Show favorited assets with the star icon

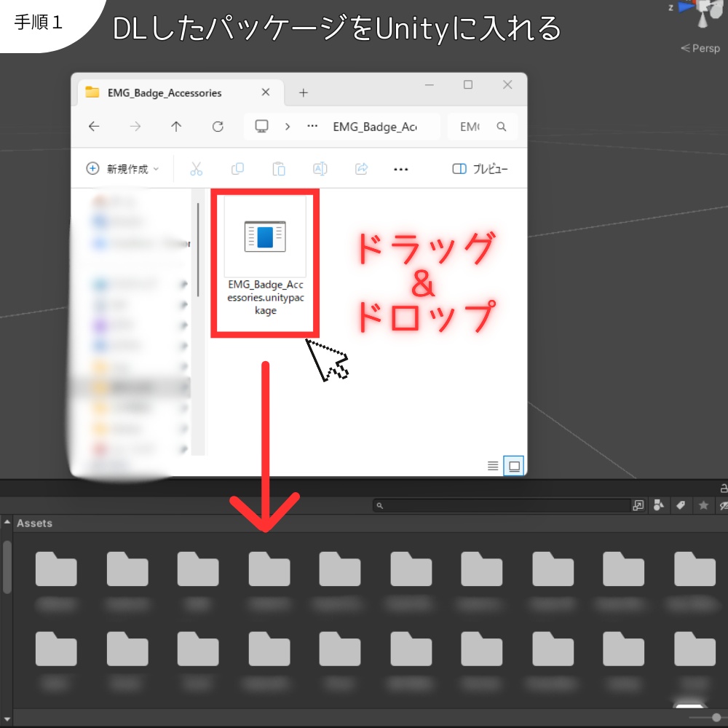click(703, 505)
